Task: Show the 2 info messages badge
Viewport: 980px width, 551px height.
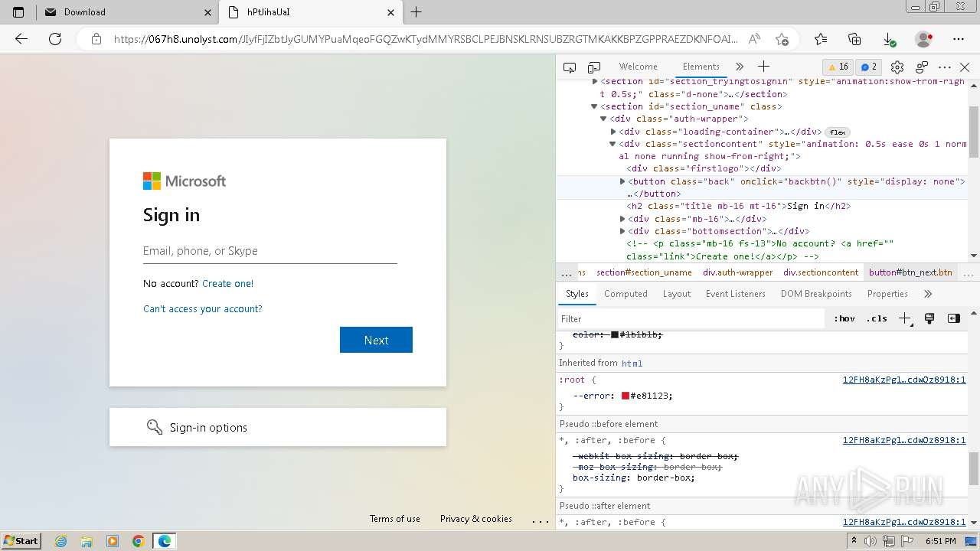Action: coord(867,67)
